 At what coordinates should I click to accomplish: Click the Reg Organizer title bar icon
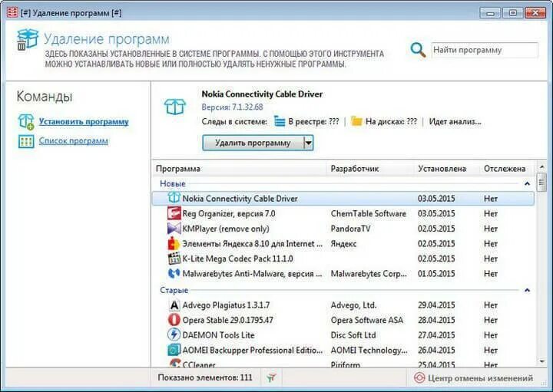point(12,13)
